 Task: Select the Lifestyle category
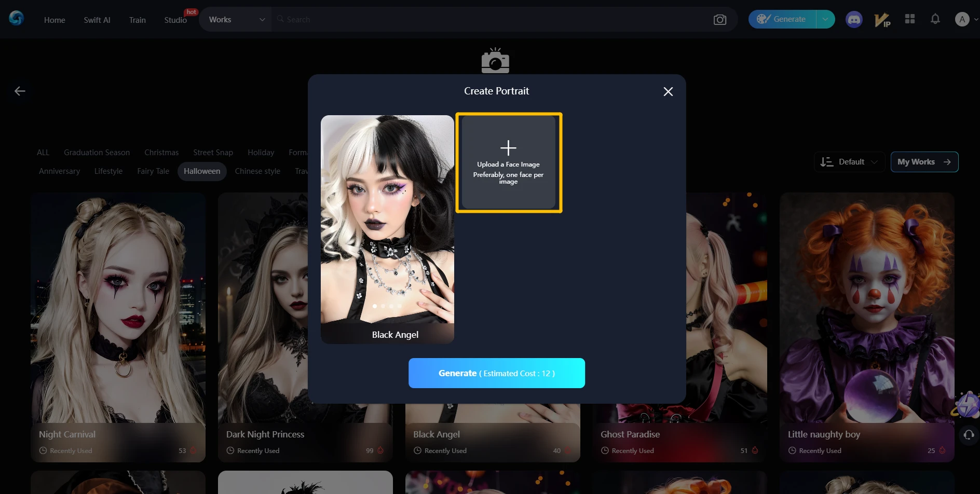[x=108, y=171]
